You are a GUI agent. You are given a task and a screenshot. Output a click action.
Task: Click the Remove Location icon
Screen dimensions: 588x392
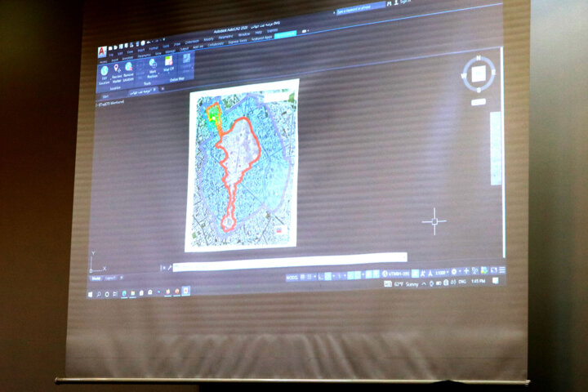[x=129, y=69]
